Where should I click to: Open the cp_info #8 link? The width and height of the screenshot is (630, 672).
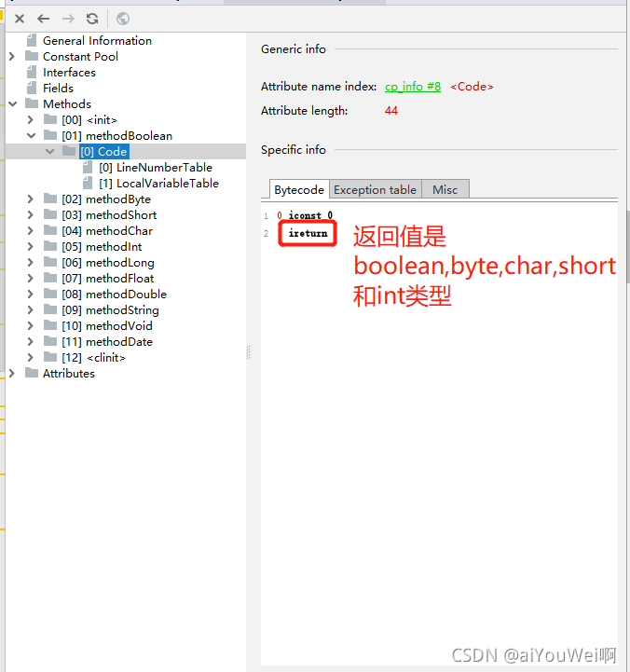413,87
